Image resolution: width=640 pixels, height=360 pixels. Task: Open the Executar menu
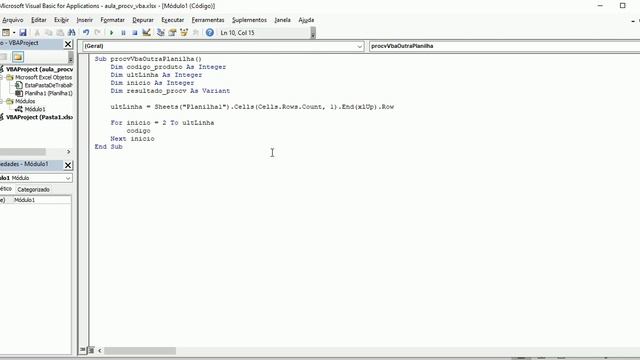click(x=172, y=20)
